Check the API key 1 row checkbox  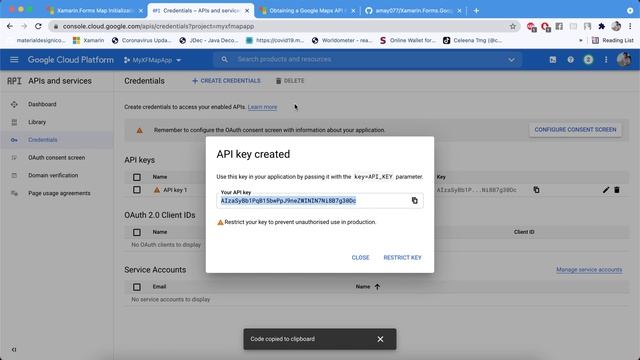tap(137, 190)
